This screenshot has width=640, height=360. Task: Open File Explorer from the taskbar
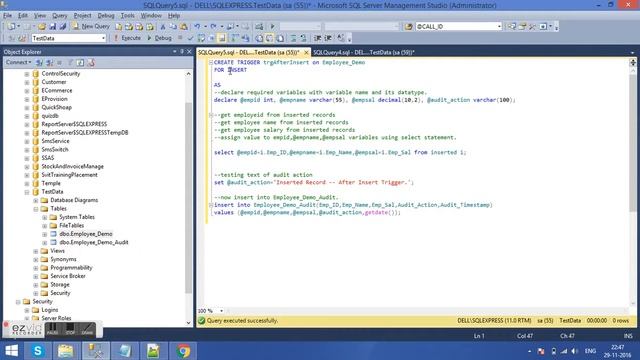point(66,351)
